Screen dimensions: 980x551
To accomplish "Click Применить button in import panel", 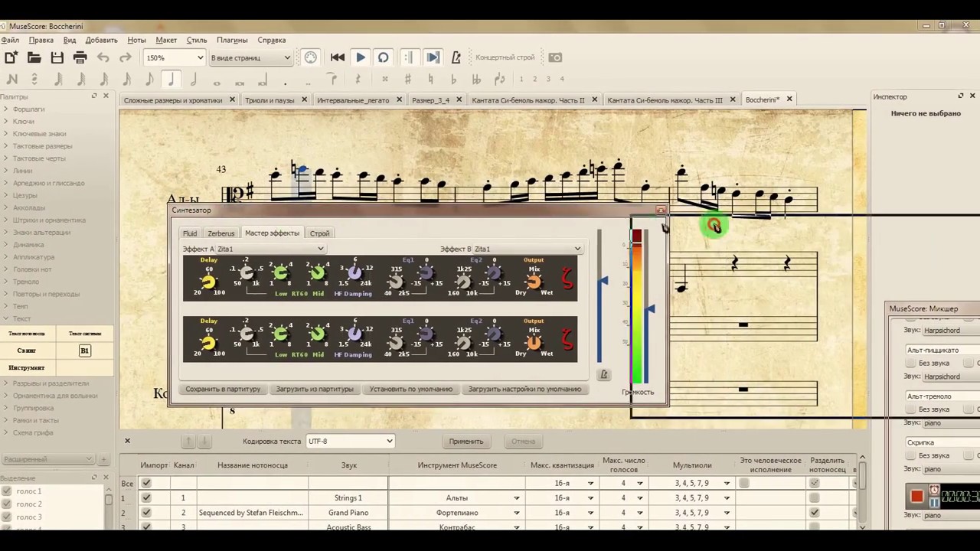I will pyautogui.click(x=466, y=442).
